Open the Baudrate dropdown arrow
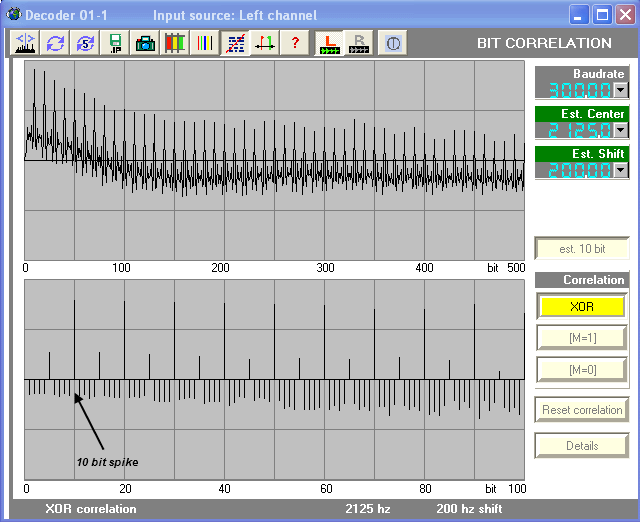The image size is (640, 522). pyautogui.click(x=620, y=90)
